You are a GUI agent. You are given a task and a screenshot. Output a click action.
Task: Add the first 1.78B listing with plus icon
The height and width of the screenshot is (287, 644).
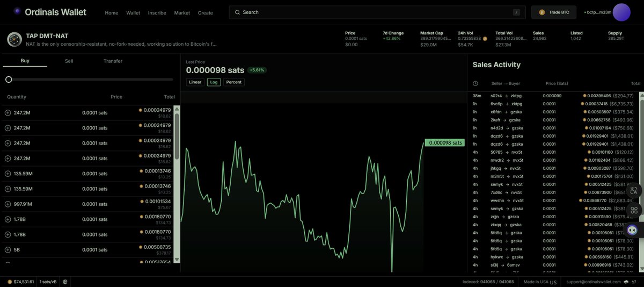tap(8, 219)
